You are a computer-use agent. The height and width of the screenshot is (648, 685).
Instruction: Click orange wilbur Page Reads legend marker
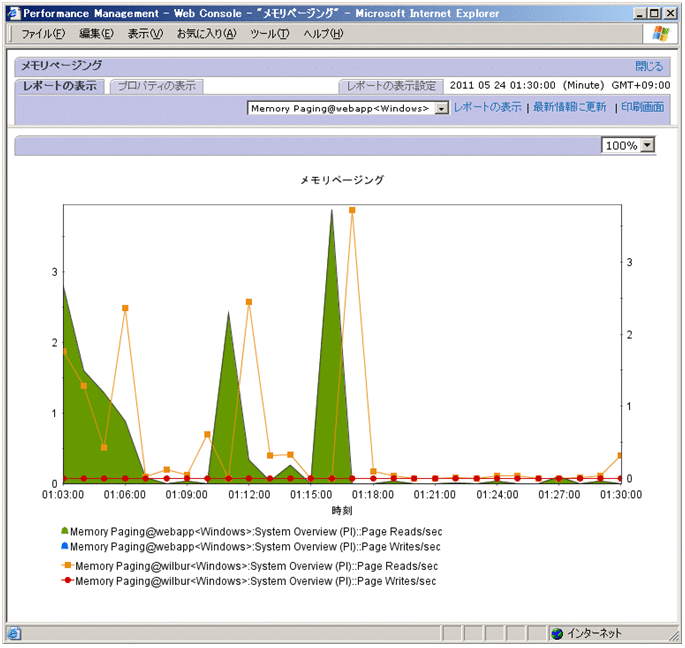(66, 565)
